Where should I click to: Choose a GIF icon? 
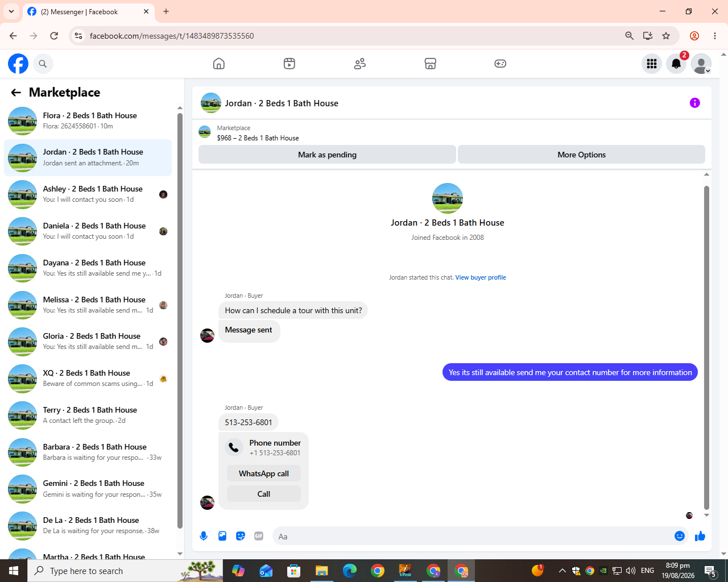259,536
